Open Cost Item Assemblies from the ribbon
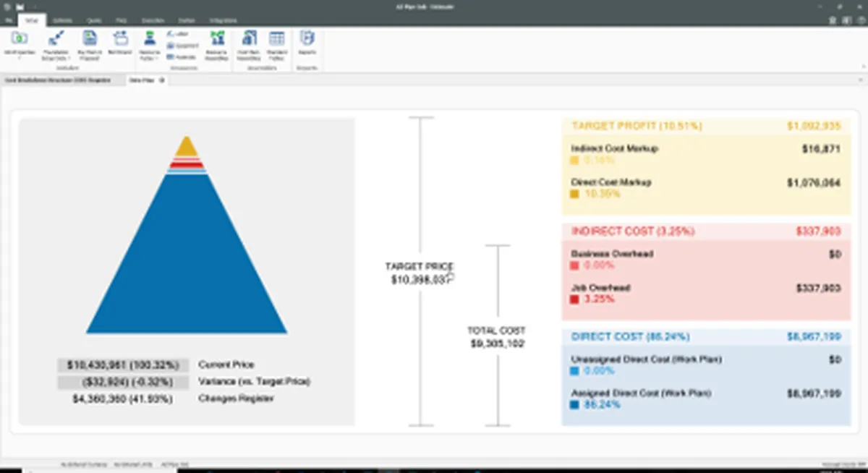The width and height of the screenshot is (868, 473). click(249, 45)
